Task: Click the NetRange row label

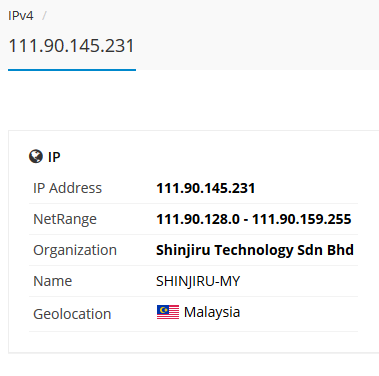Action: point(65,219)
